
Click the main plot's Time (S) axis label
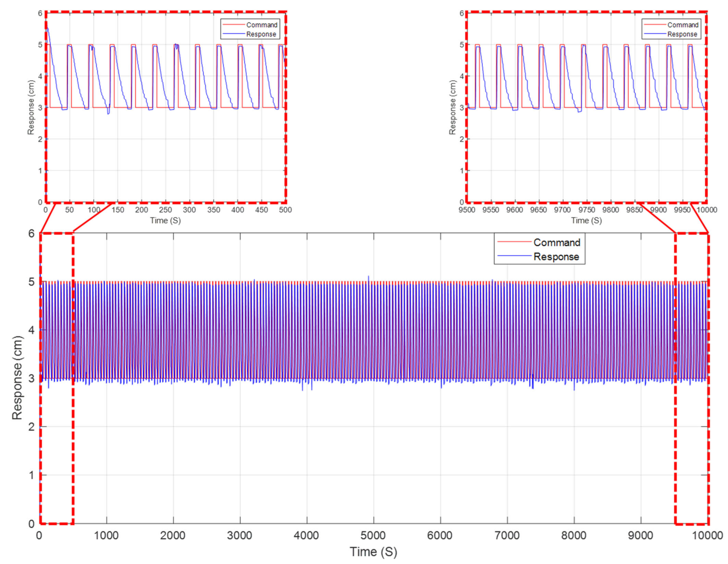(373, 552)
